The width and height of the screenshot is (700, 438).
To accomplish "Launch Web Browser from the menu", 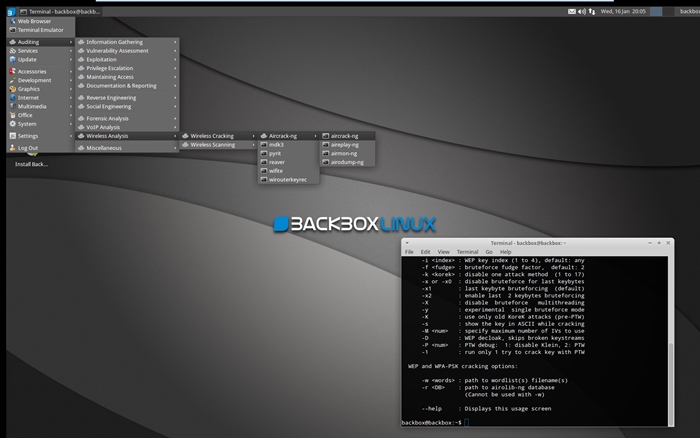I will (x=41, y=21).
